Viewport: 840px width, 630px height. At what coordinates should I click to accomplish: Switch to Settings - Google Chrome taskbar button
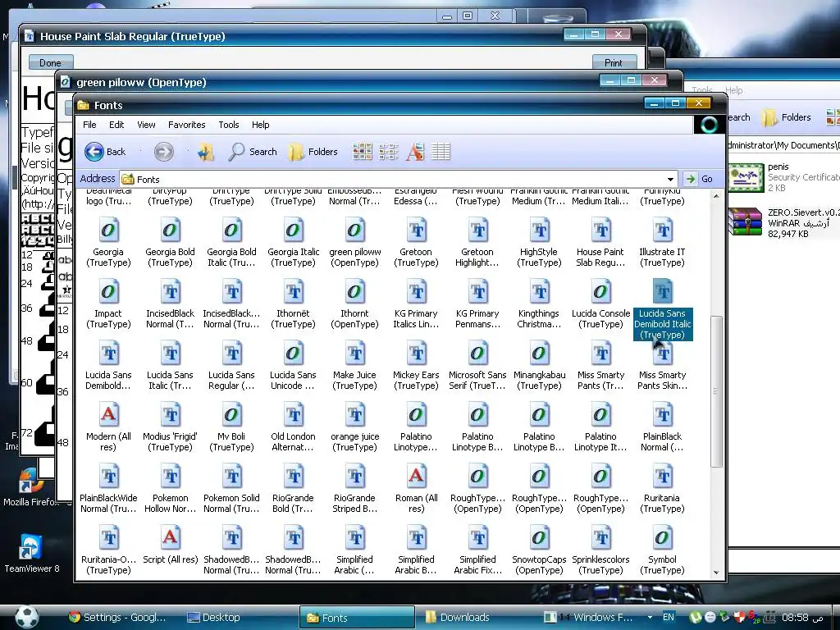(118, 617)
